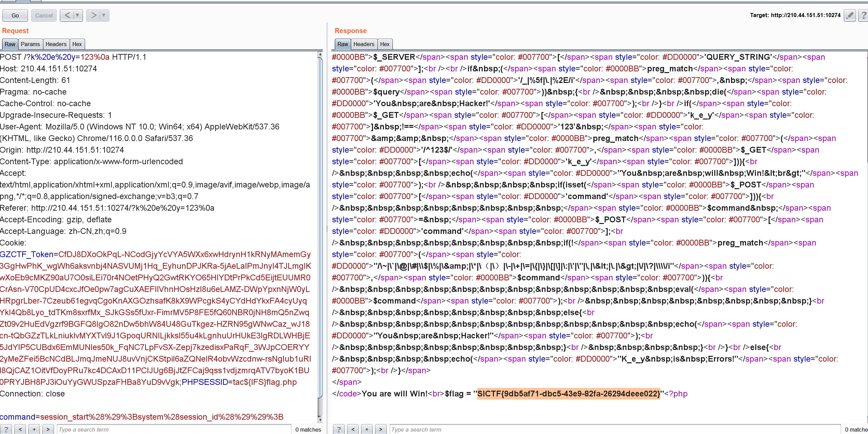
Task: Go to next match in response search
Action: (381, 429)
